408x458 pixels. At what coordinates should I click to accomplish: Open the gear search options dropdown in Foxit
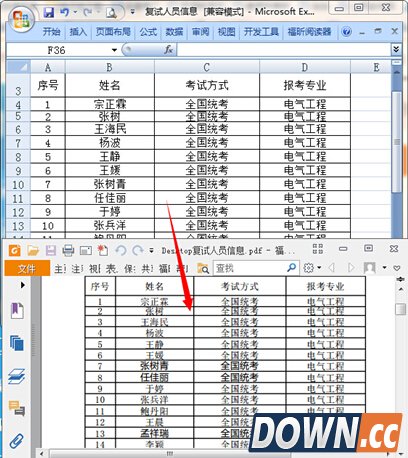tap(312, 268)
